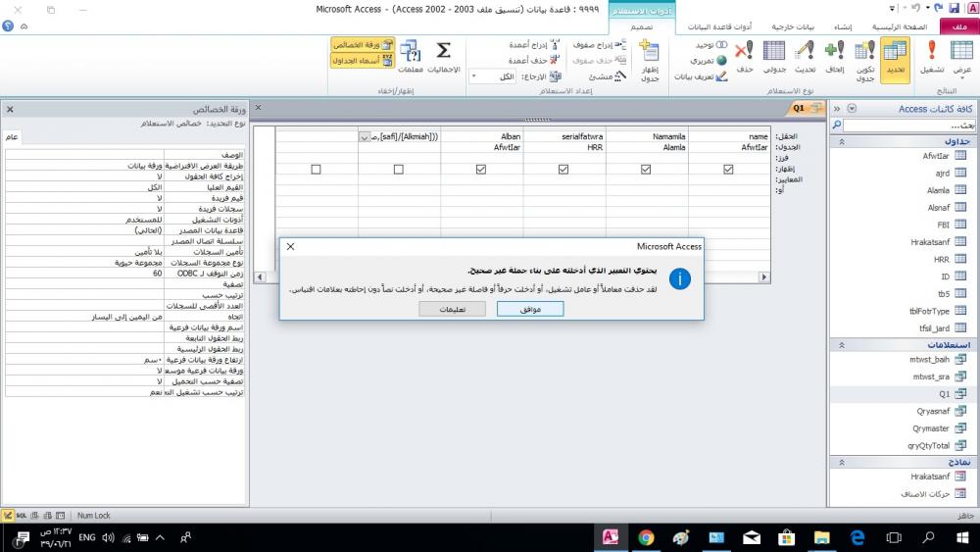Select the Make Table (تكوين جدول) query icon
This screenshot has width=980, height=552.
pos(865,58)
